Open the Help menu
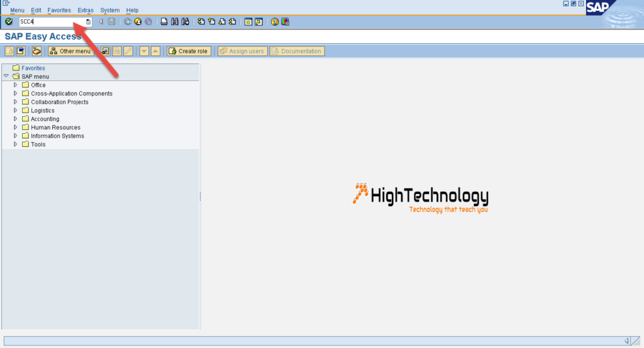The width and height of the screenshot is (644, 348). [x=132, y=10]
